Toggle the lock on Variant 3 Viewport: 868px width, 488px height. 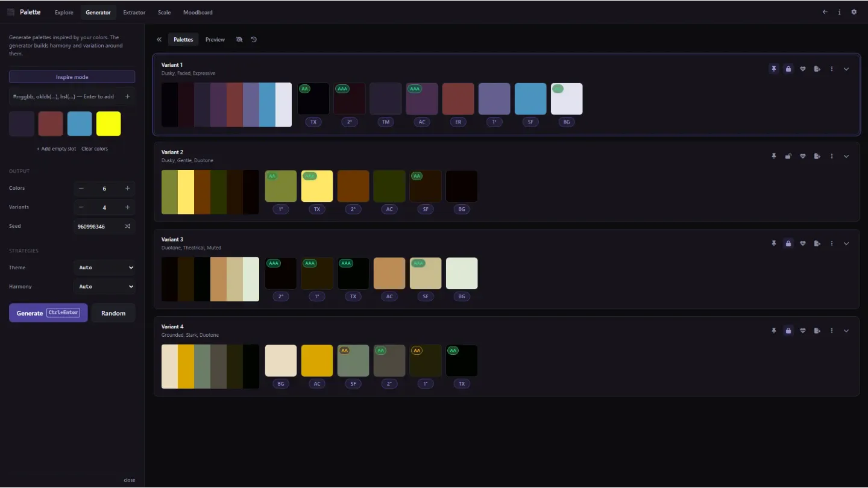(x=788, y=243)
